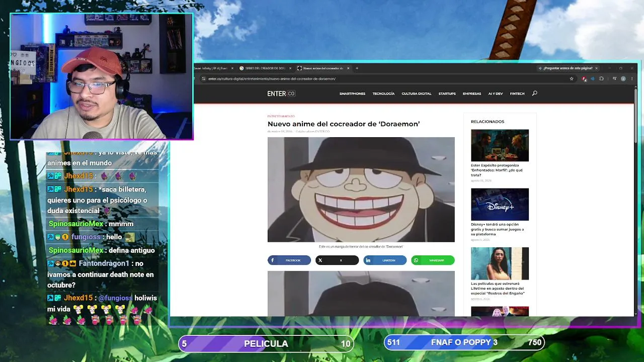Image resolution: width=644 pixels, height=362 pixels.
Task: Switch to 'SERIES DEL CREADOR DE DOR' tab
Action: [x=265, y=68]
